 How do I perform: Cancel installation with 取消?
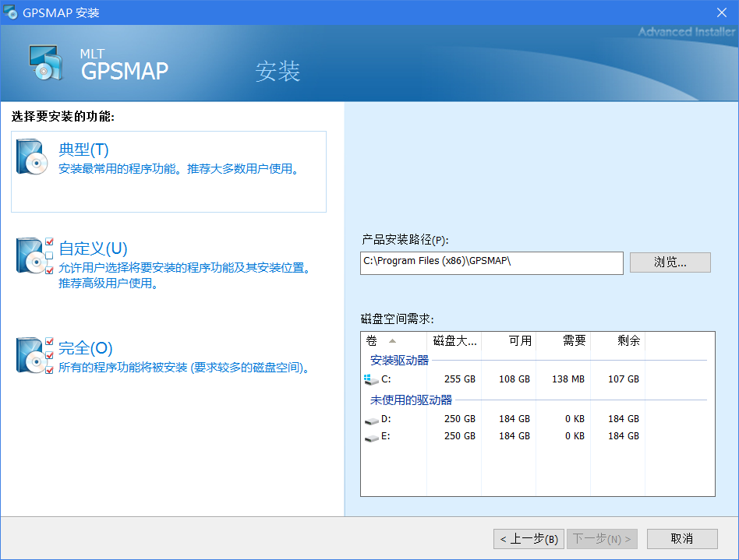[x=682, y=539]
